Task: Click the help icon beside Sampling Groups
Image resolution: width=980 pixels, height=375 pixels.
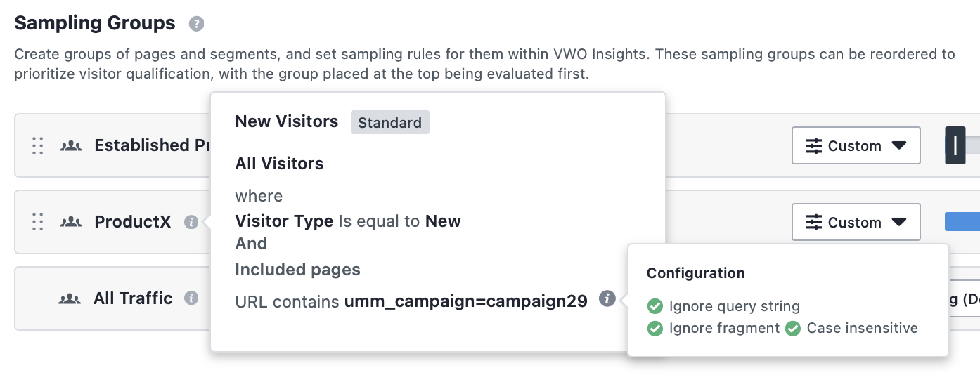Action: [x=196, y=24]
